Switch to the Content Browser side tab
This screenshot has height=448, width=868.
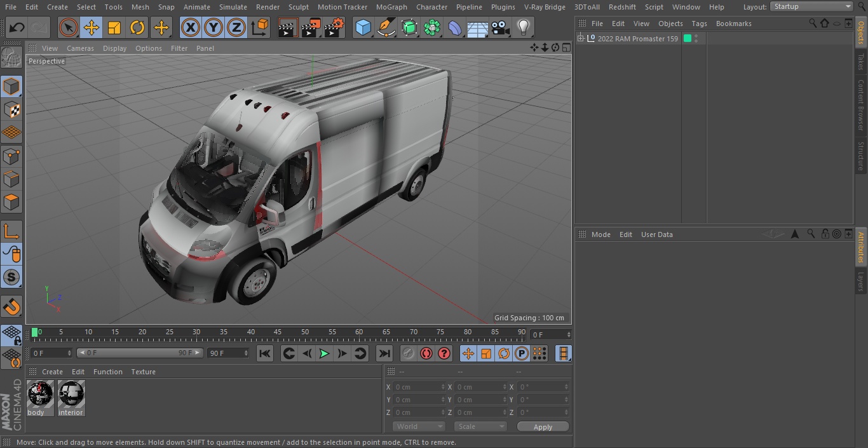tap(861, 105)
